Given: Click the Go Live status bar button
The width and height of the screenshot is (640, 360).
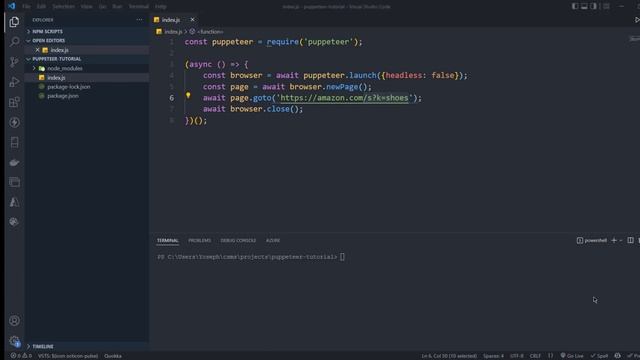Looking at the screenshot, I should (x=572, y=356).
